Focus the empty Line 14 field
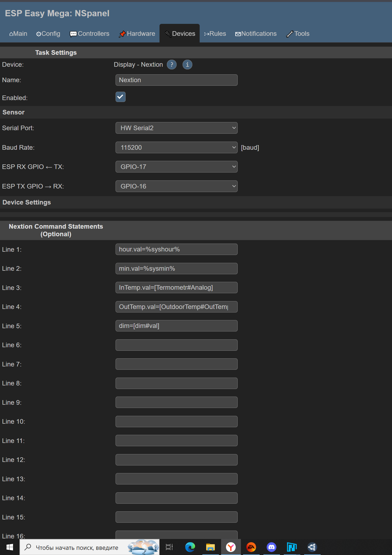 (176, 498)
